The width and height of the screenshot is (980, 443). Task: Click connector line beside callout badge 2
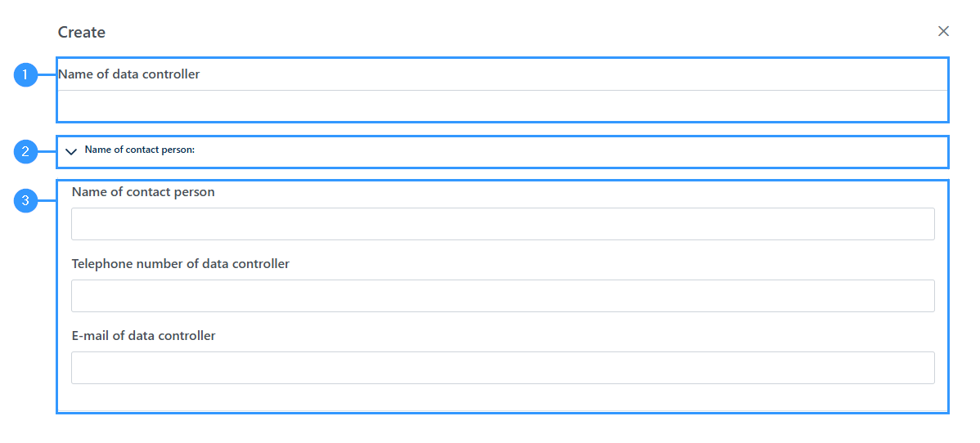47,150
